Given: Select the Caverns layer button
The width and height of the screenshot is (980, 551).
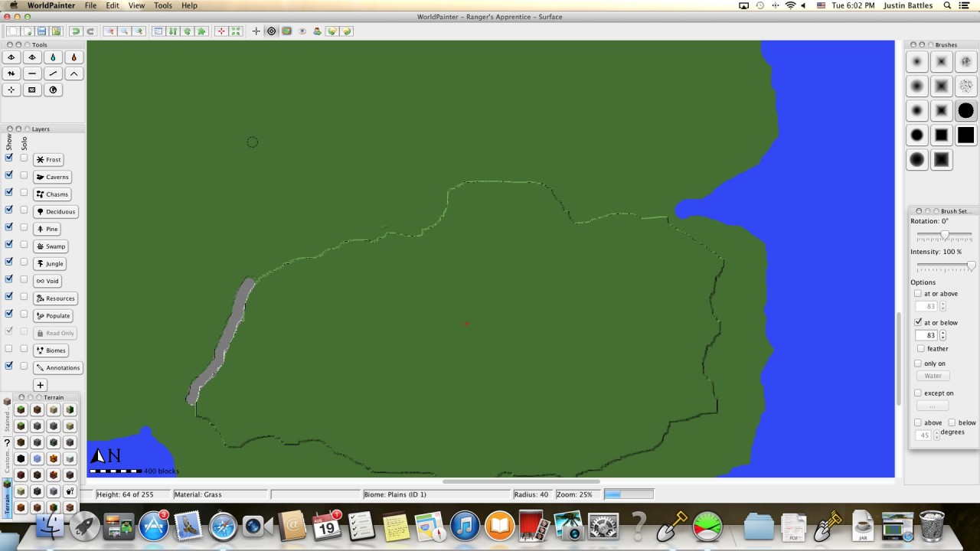Looking at the screenshot, I should click(52, 177).
